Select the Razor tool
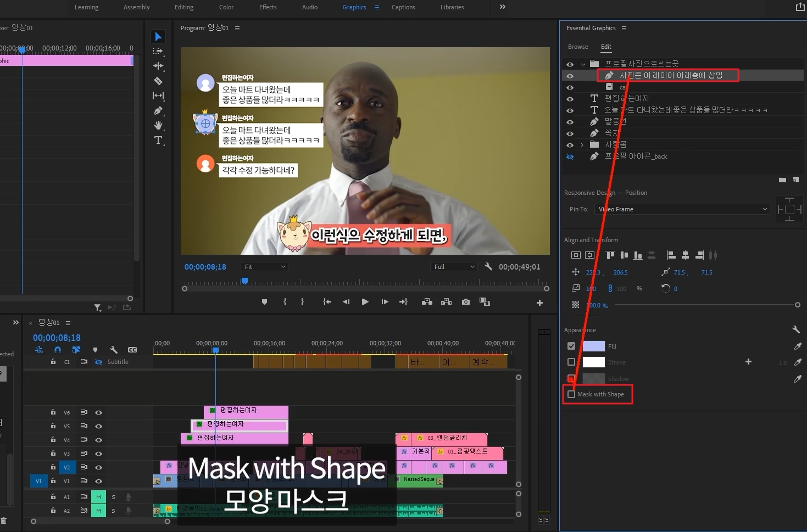The image size is (807, 532). pos(158,81)
